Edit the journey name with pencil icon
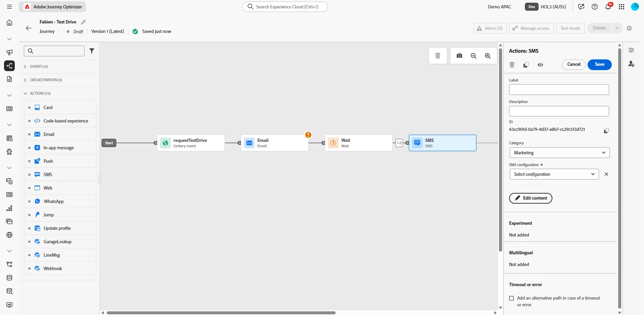This screenshot has width=644, height=315. [x=83, y=22]
